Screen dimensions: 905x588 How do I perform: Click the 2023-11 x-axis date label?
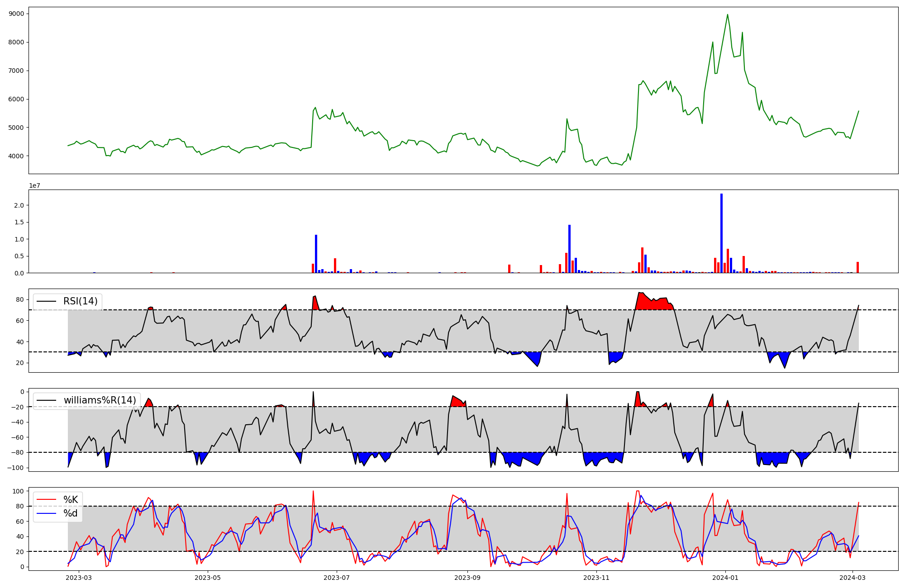596,577
